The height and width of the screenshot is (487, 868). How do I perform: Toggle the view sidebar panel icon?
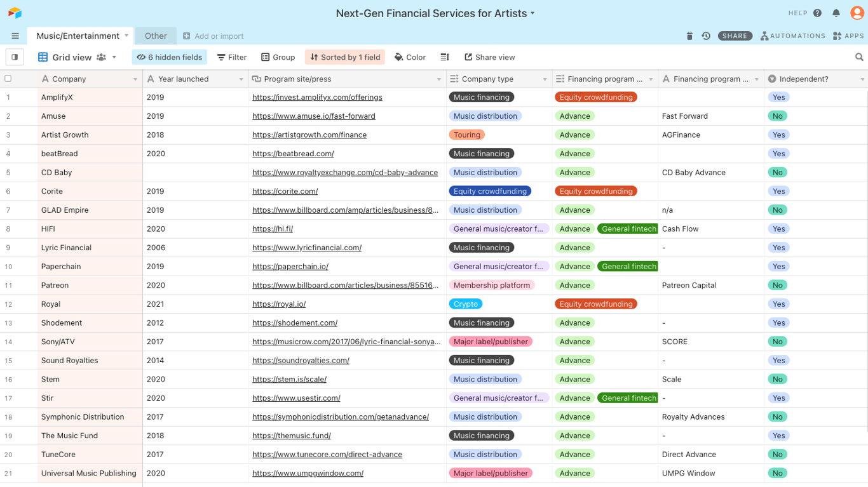(x=15, y=57)
